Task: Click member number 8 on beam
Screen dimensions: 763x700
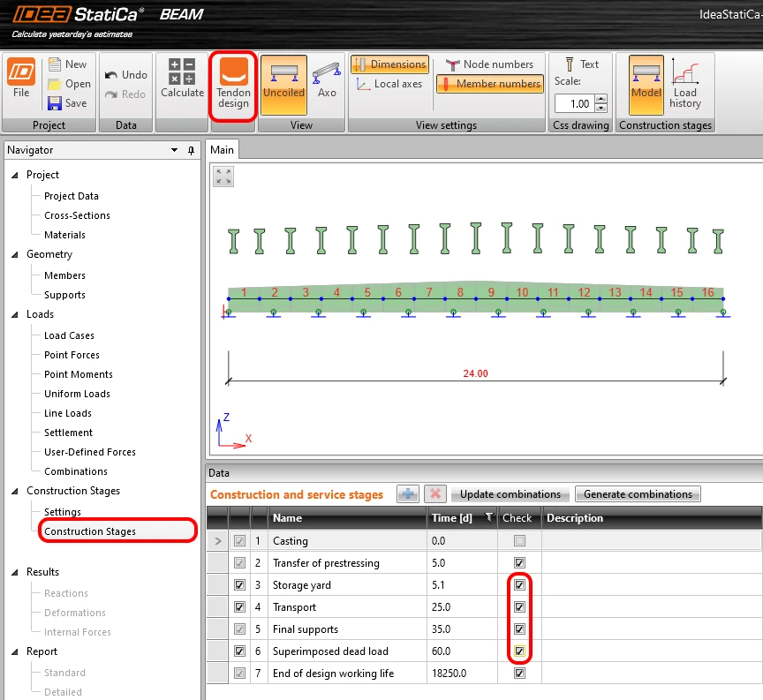Action: point(460,292)
